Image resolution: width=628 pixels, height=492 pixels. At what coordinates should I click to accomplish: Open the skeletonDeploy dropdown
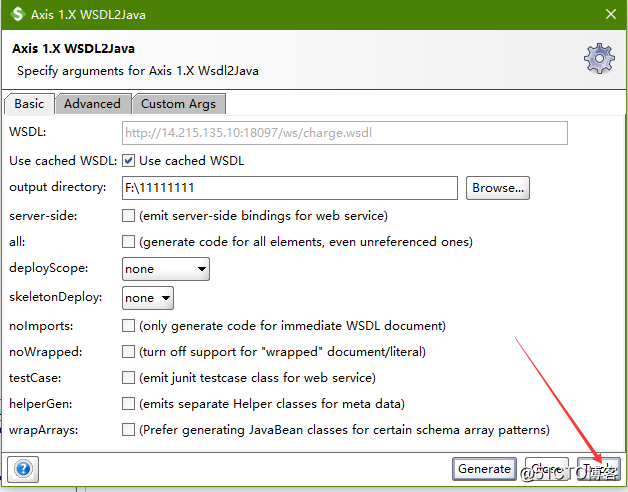148,298
